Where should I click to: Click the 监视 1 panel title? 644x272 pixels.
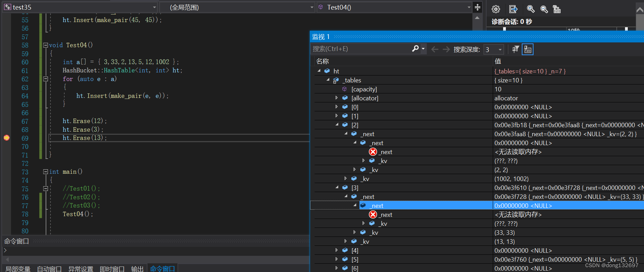321,37
